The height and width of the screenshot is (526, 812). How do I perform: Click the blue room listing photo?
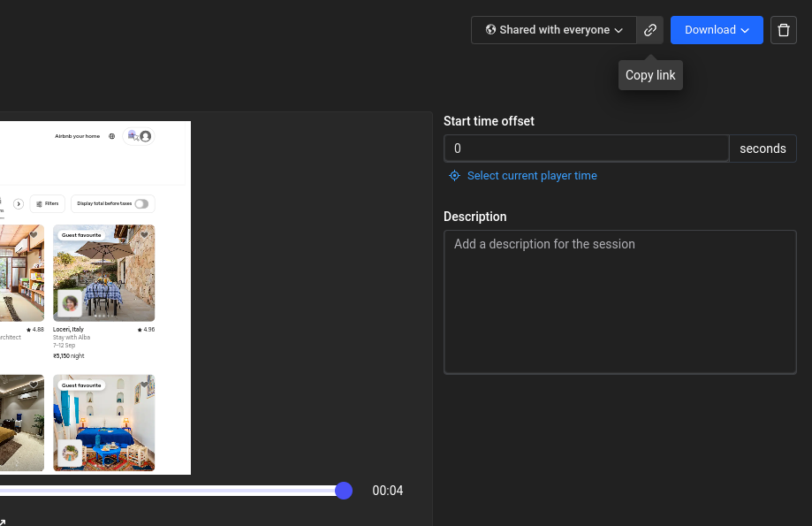coord(103,423)
